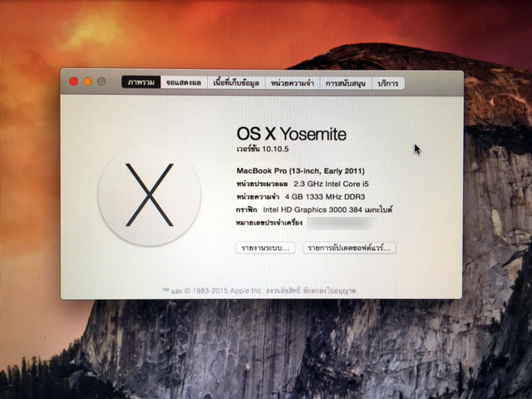The width and height of the screenshot is (532, 399).
Task: Click the blurred serial number field
Action: pos(342,223)
